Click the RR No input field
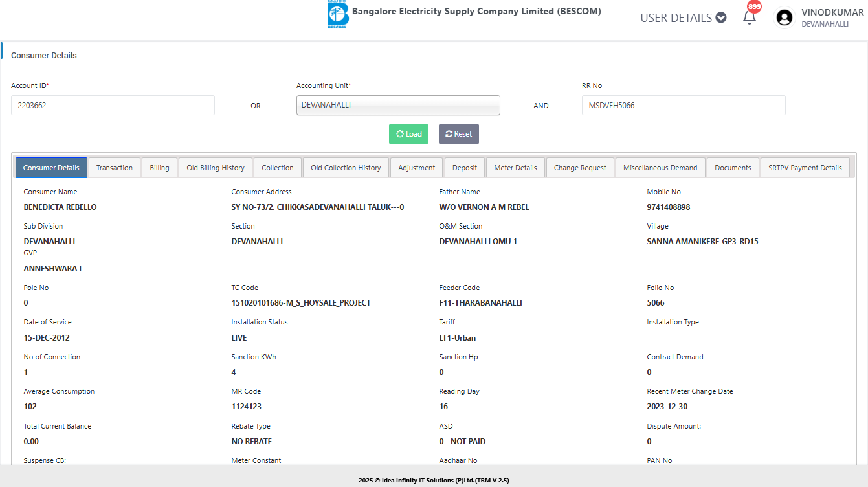The width and height of the screenshot is (868, 487). point(683,106)
